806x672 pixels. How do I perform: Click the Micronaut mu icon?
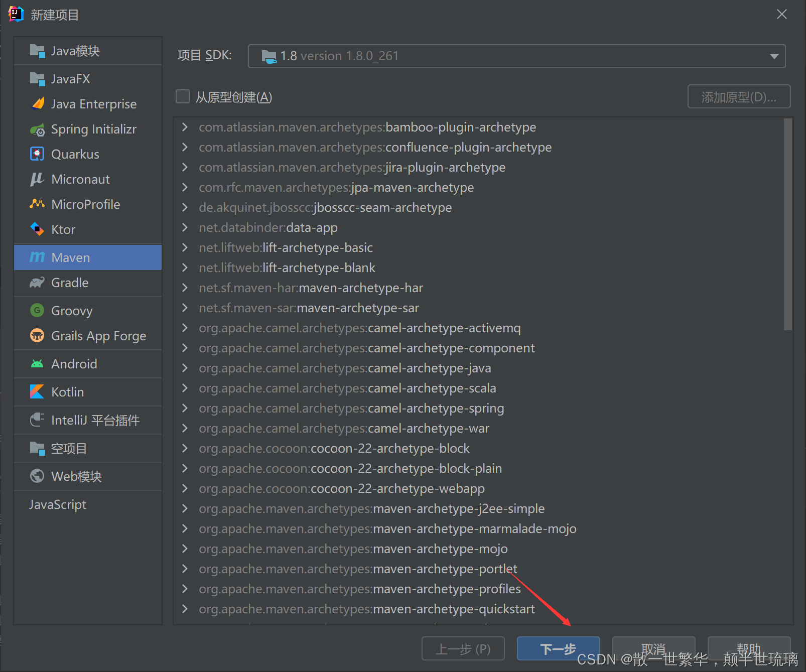pyautogui.click(x=37, y=179)
